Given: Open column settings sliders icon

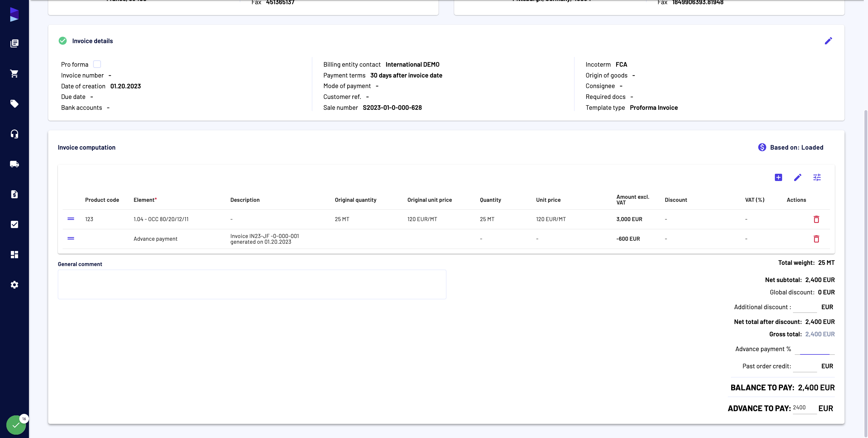Looking at the screenshot, I should [x=817, y=177].
